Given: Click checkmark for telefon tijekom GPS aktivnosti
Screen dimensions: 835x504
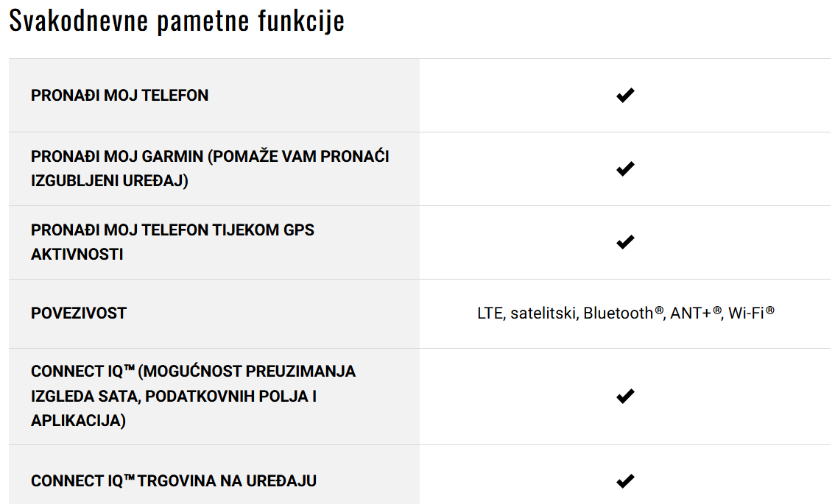Looking at the screenshot, I should coord(625,242).
